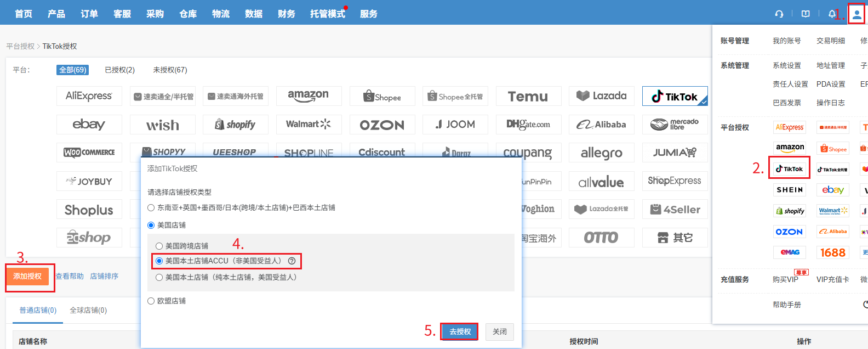
Task: Choose 美国本土店铺ACCU（非美国受益人）radio
Action: (159, 261)
